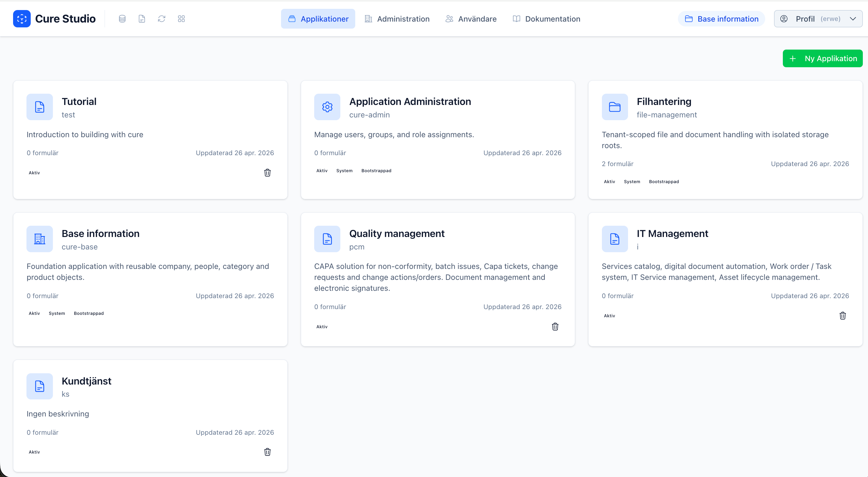Delete the Tutorial application via its trash icon
Image resolution: width=868 pixels, height=477 pixels.
pos(267,172)
